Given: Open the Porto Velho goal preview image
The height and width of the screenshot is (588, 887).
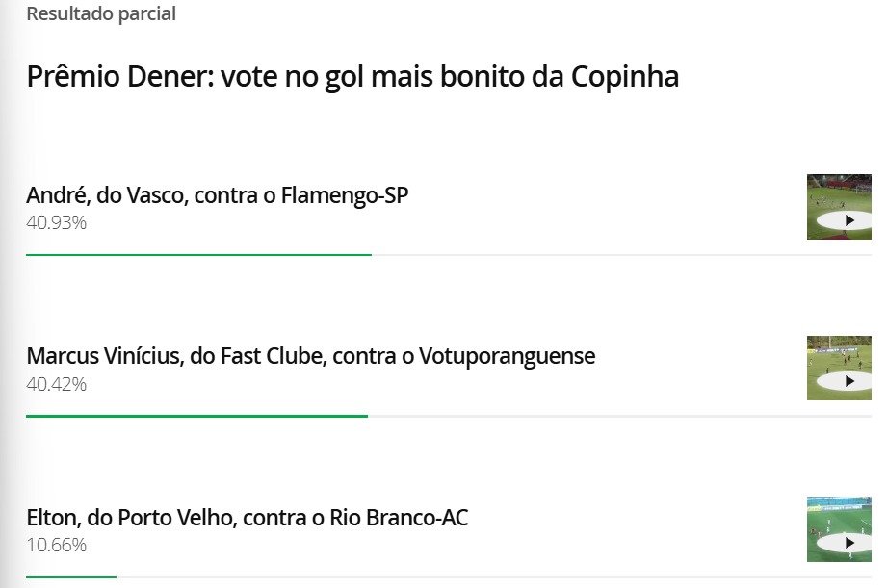Looking at the screenshot, I should pyautogui.click(x=841, y=529).
